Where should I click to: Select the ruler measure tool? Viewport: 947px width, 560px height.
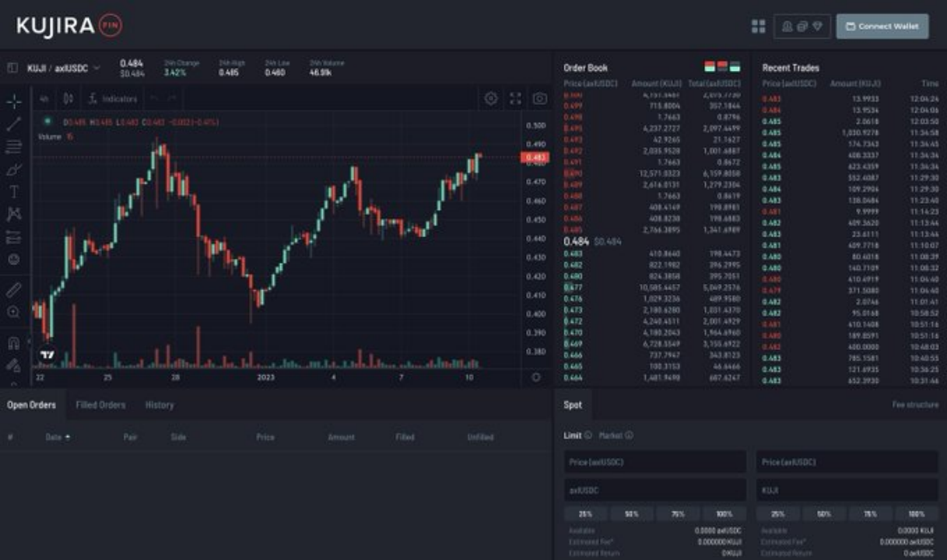13,289
